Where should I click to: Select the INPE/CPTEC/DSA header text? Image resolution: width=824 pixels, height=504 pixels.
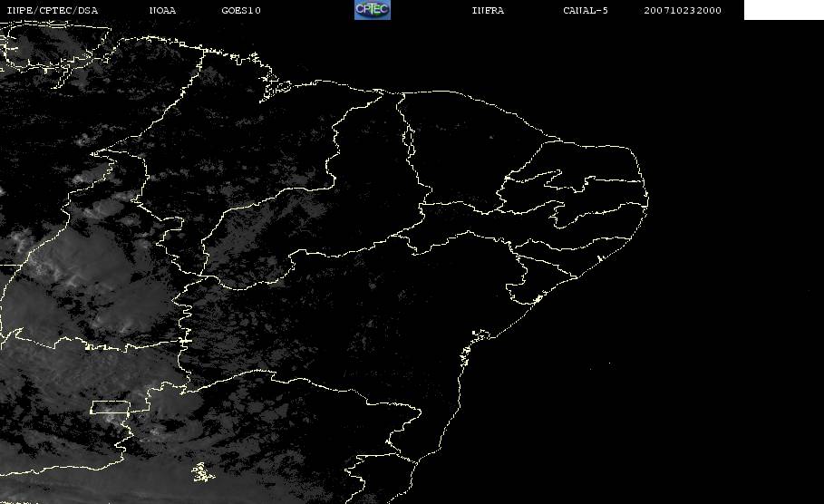click(x=53, y=11)
